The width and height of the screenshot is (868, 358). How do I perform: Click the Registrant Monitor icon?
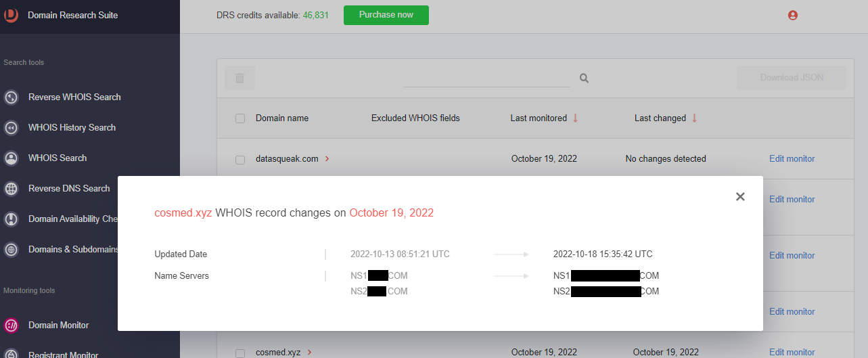(11, 353)
